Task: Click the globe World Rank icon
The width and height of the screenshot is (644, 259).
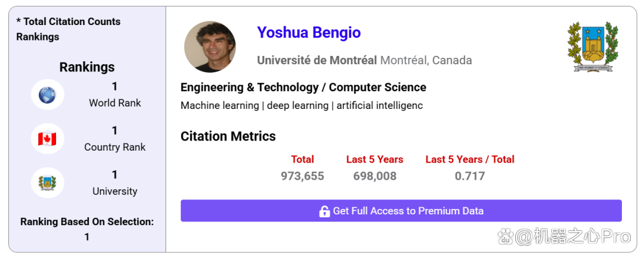Action: [47, 95]
